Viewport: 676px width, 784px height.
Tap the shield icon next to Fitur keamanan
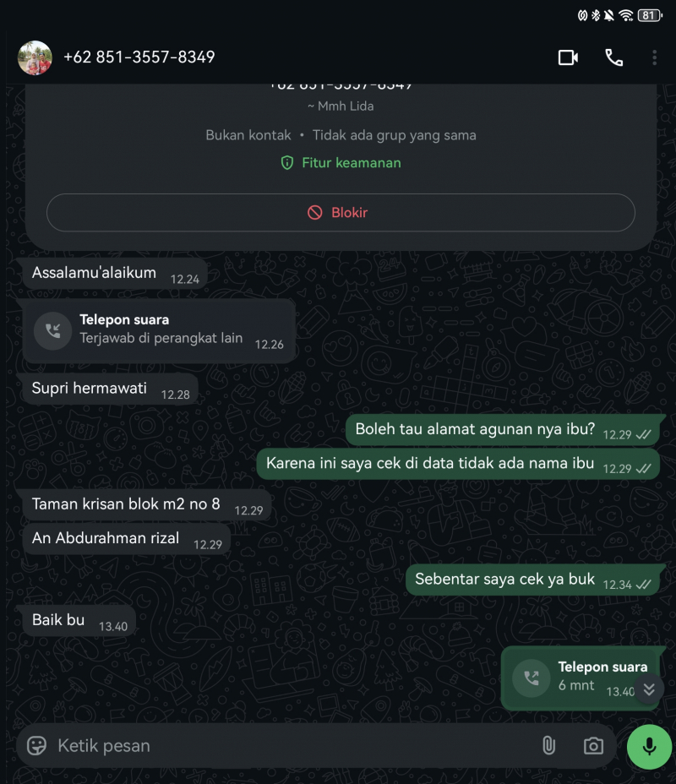coord(287,162)
